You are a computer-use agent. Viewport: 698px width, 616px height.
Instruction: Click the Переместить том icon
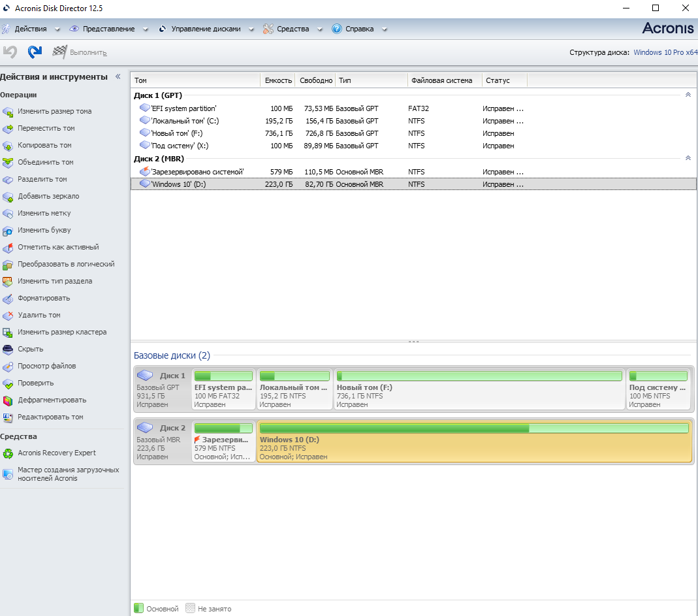click(8, 129)
